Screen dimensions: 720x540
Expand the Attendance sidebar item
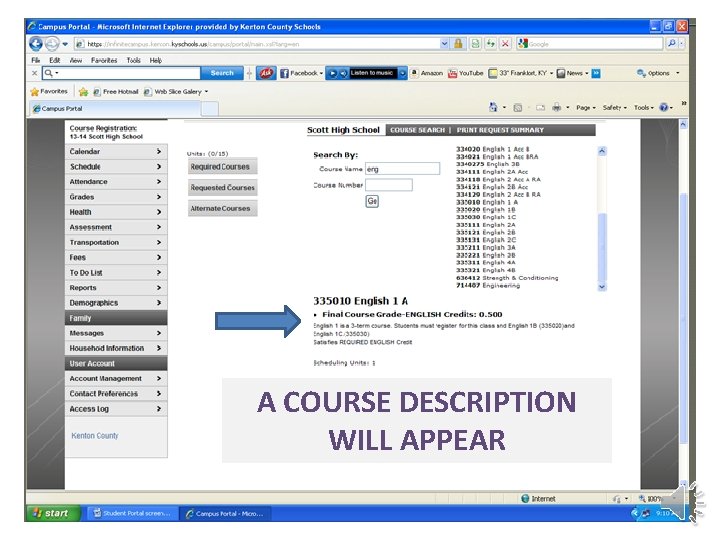click(116, 182)
